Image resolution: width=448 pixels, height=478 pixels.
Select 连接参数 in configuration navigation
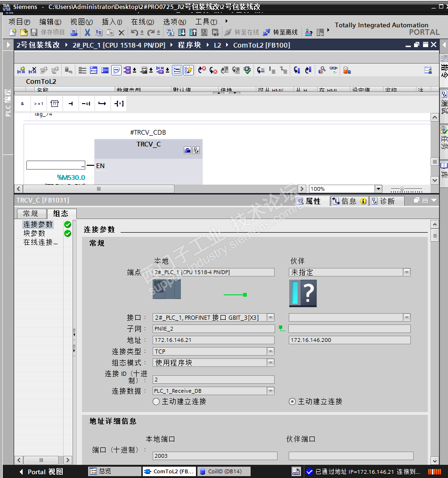click(x=38, y=224)
